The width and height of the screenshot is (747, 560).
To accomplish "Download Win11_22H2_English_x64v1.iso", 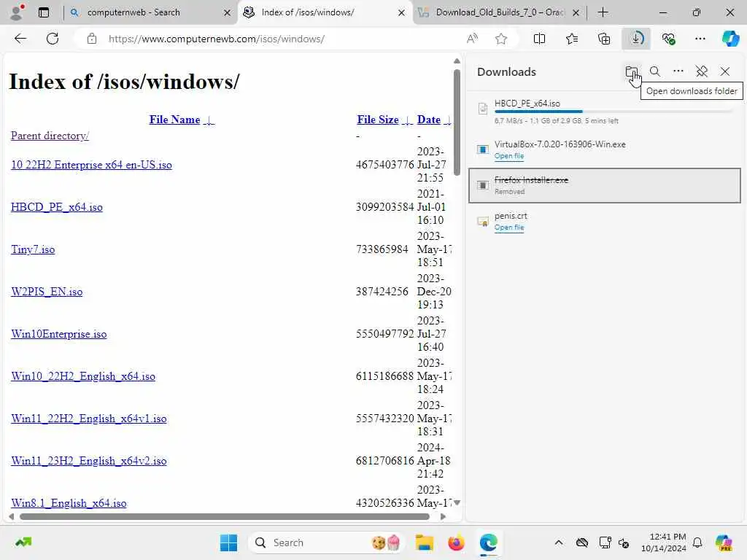I will pos(88,419).
